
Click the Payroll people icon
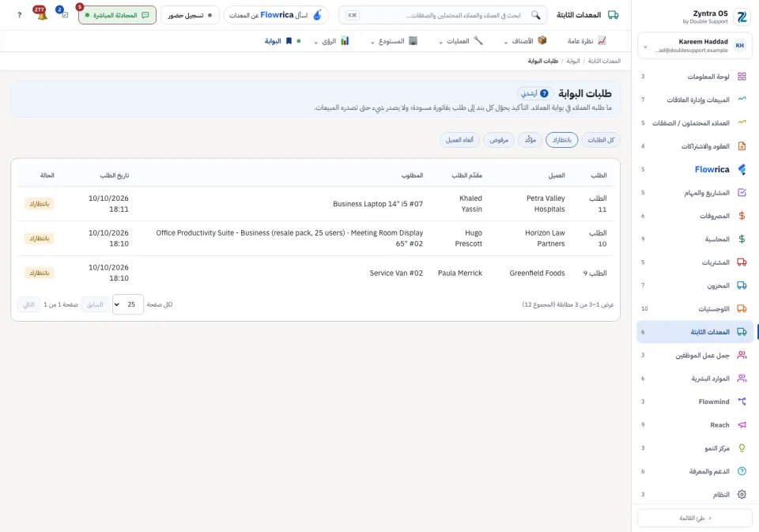742,355
